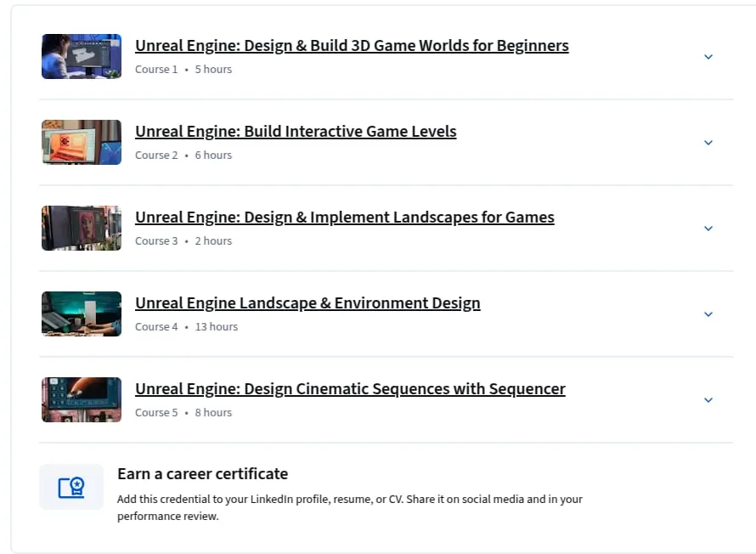
Task: Expand Course 3 details chevron
Action: click(x=708, y=229)
